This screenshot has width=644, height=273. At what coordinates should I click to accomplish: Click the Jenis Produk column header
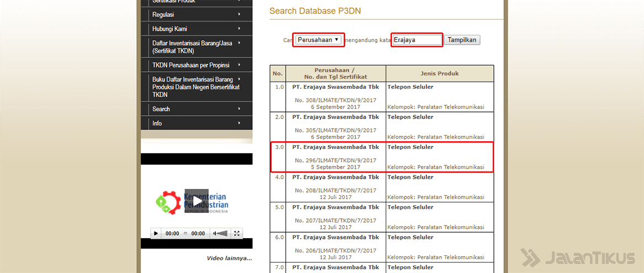pyautogui.click(x=439, y=73)
